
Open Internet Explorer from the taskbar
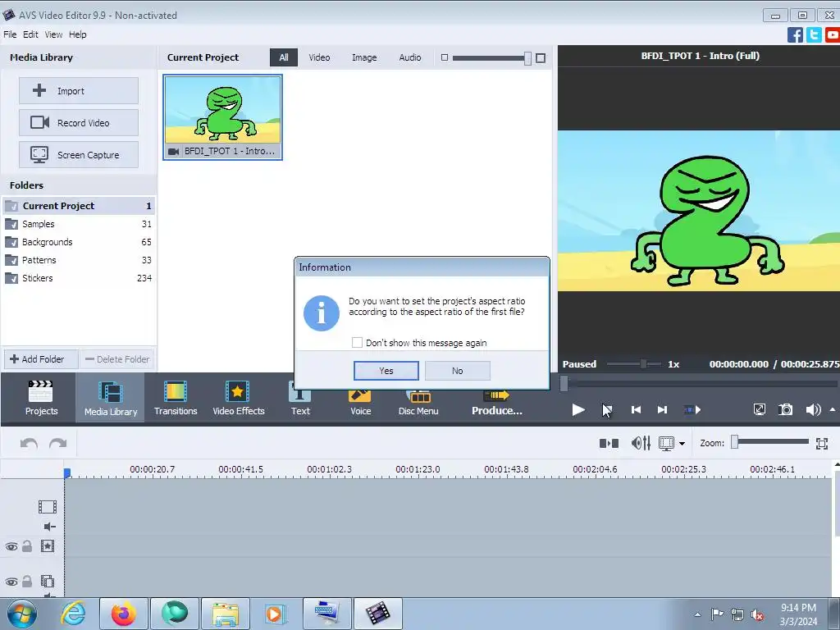pyautogui.click(x=73, y=614)
